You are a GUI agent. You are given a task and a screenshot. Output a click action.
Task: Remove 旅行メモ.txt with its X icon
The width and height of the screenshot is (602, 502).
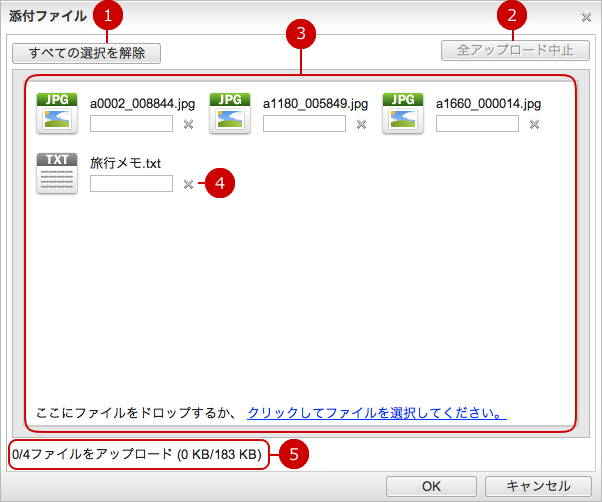(188, 184)
